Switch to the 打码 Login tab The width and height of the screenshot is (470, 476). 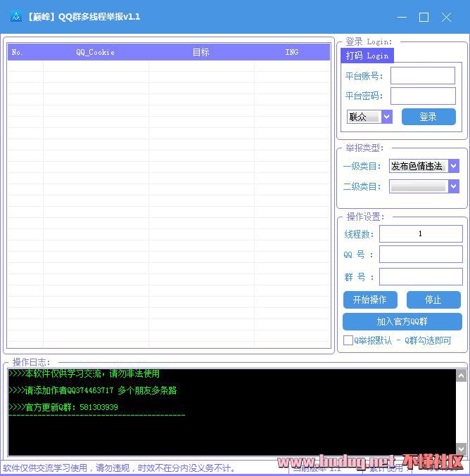(x=367, y=56)
